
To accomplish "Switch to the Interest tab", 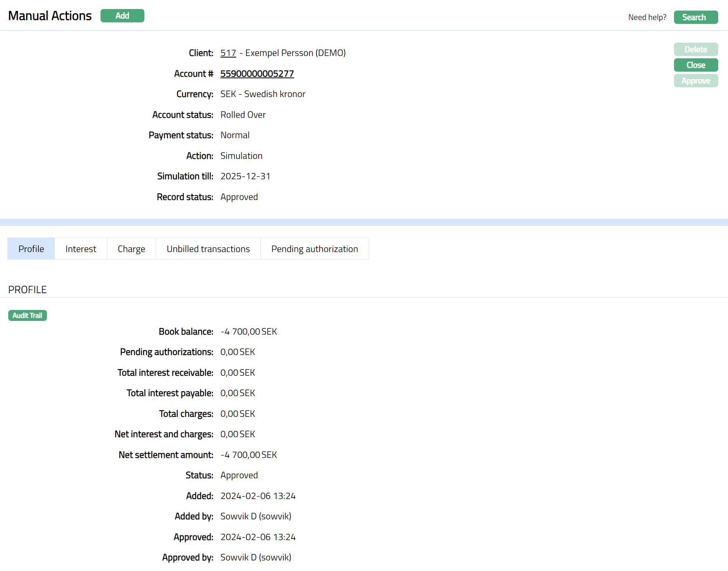I will (81, 249).
